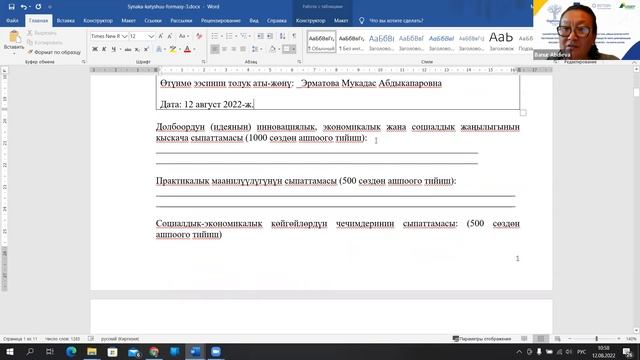Toggle subscript (x₂) formatting
The height and width of the screenshot is (360, 640).
pos(137,49)
